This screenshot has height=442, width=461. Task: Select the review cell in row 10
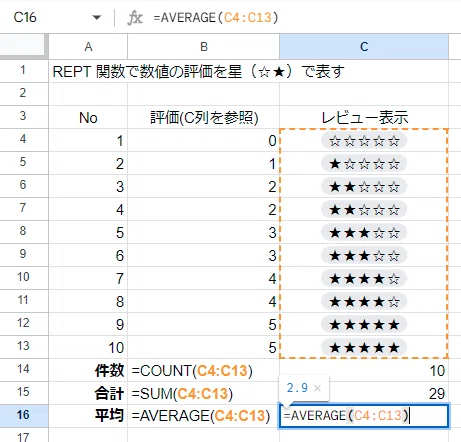coord(364,279)
